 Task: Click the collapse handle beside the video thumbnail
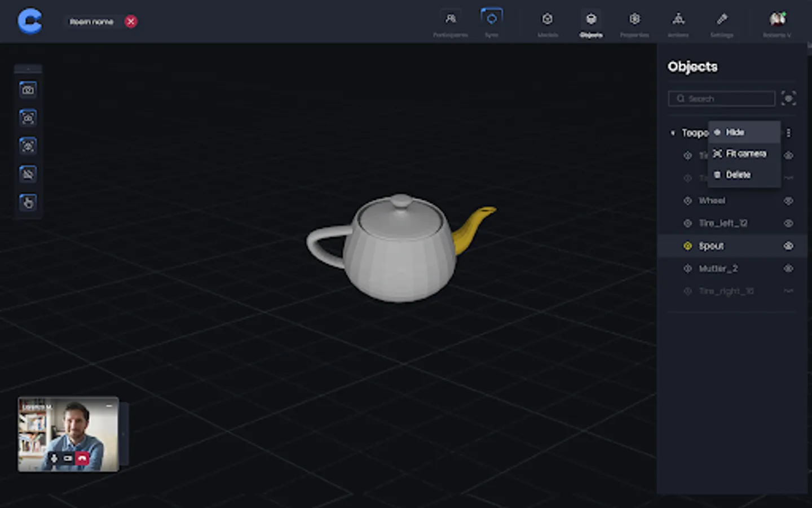[123, 434]
